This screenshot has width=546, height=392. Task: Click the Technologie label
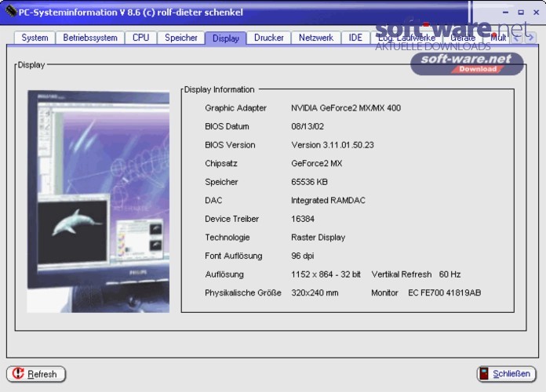pos(227,237)
